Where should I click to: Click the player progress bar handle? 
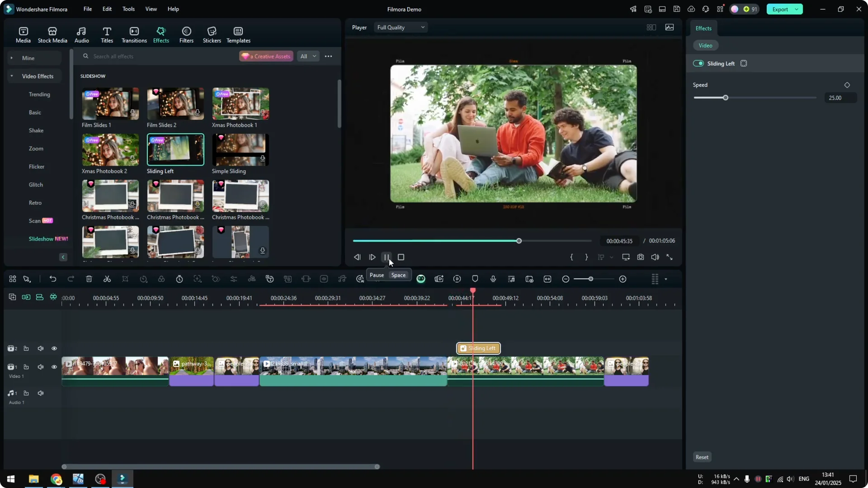[519, 241]
